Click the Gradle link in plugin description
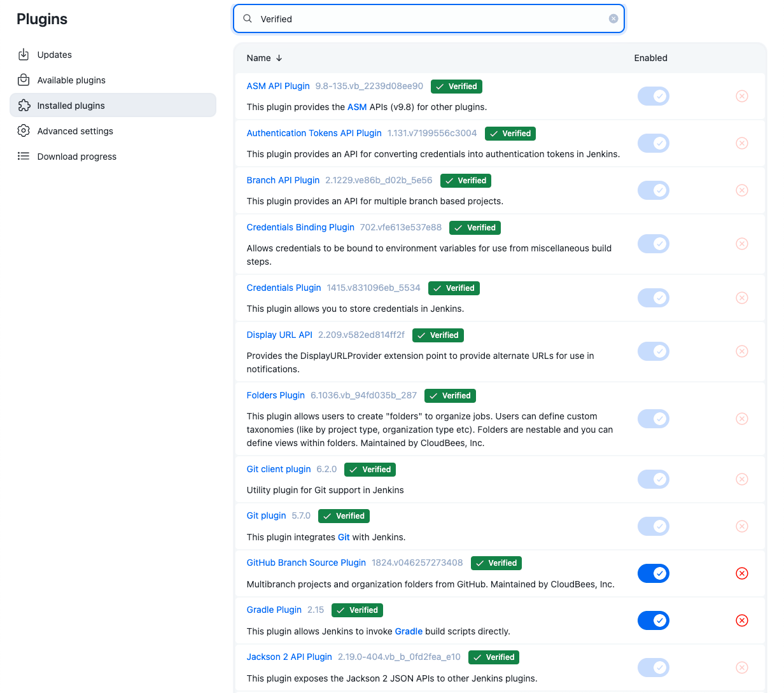This screenshot has height=693, width=784. pyautogui.click(x=409, y=631)
